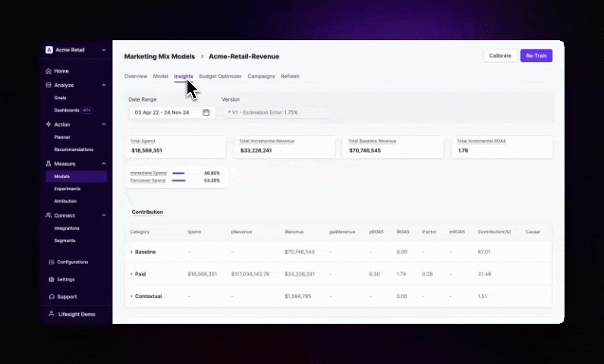Click the Measure section icon
The height and width of the screenshot is (364, 604).
49,164
